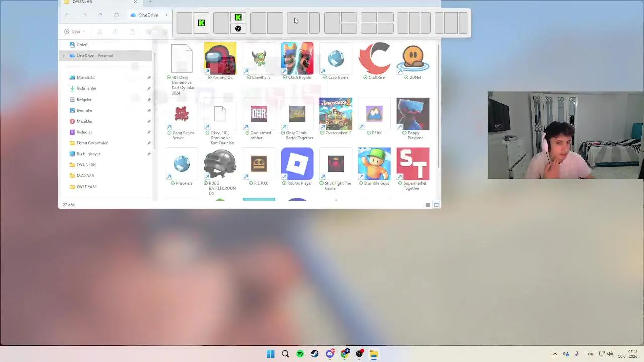Open Discord from the taskbar
This screenshot has width=644, height=362.
[x=330, y=354]
